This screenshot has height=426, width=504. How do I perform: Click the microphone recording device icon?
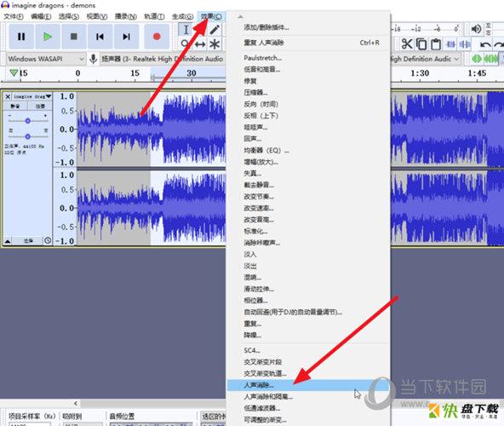(x=93, y=59)
